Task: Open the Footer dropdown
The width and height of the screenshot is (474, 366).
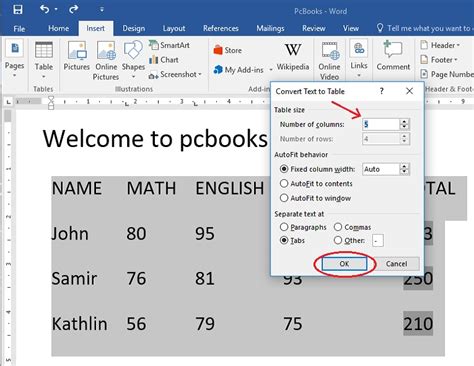Action: (x=439, y=60)
